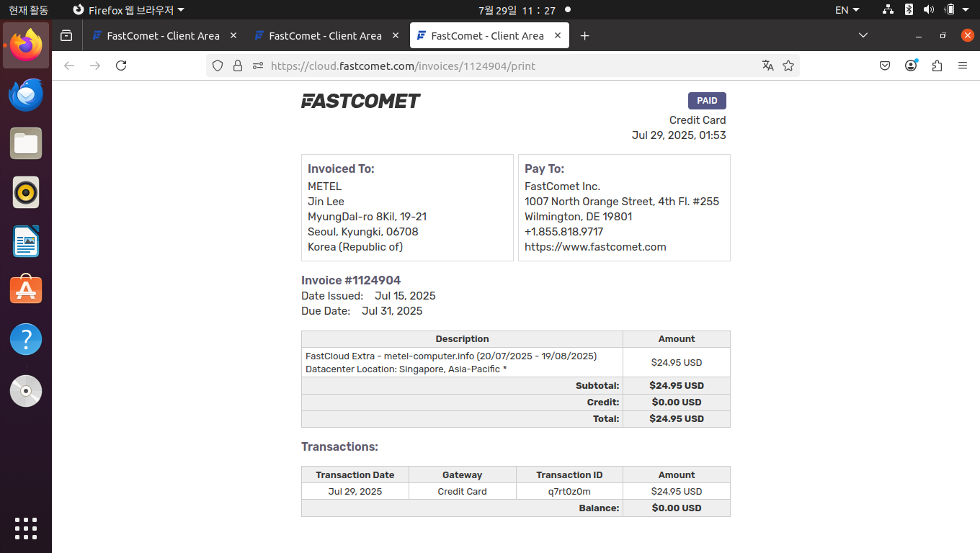Click the translate page icon
The image size is (980, 553).
(768, 66)
